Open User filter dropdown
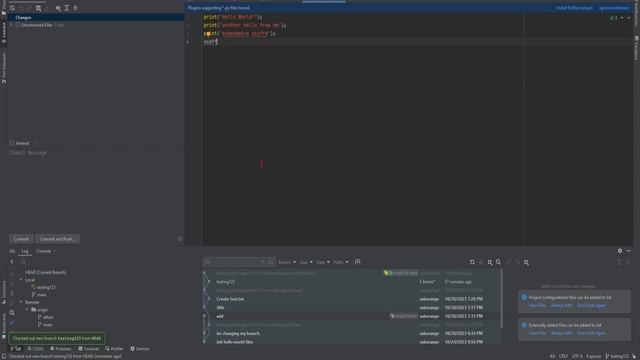 (306, 262)
